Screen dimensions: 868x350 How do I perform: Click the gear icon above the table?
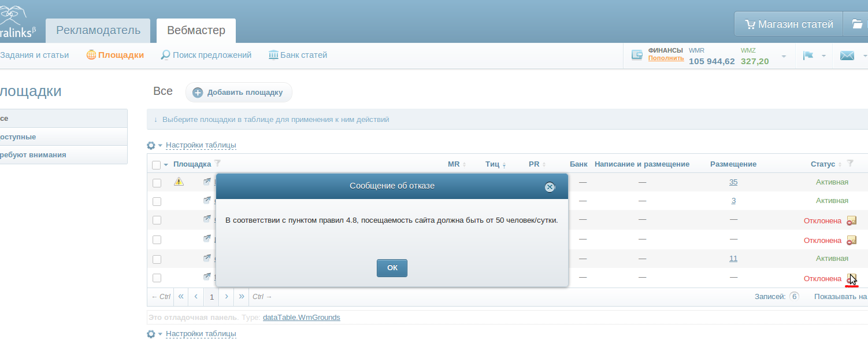[151, 145]
